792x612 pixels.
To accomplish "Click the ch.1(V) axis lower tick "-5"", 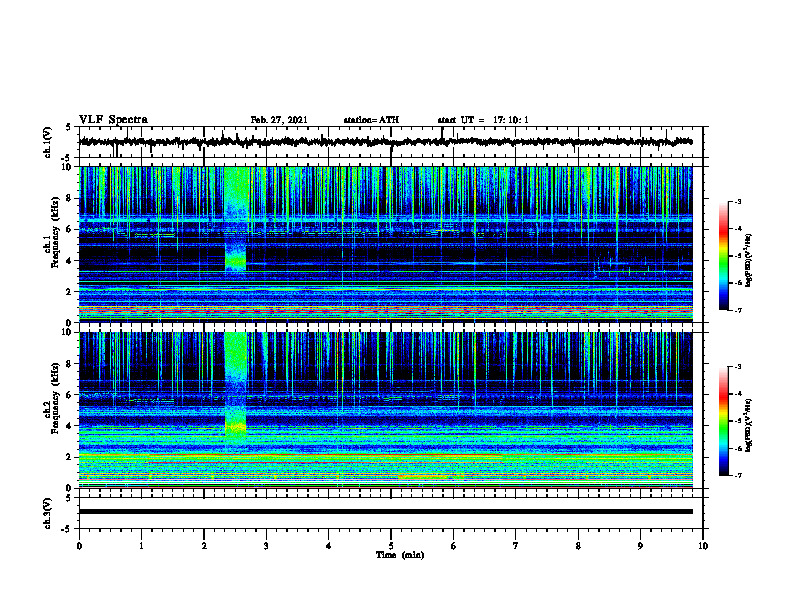I will coord(66,158).
